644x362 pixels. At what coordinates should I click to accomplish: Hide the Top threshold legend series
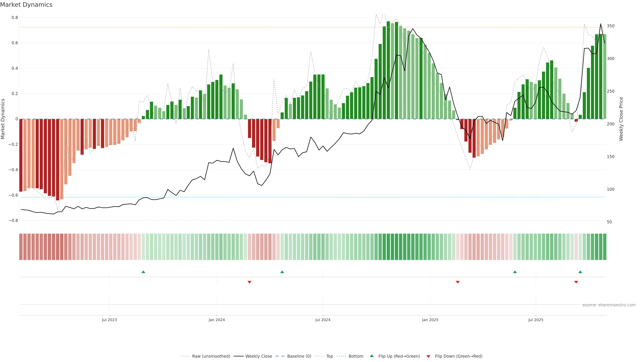coord(330,356)
